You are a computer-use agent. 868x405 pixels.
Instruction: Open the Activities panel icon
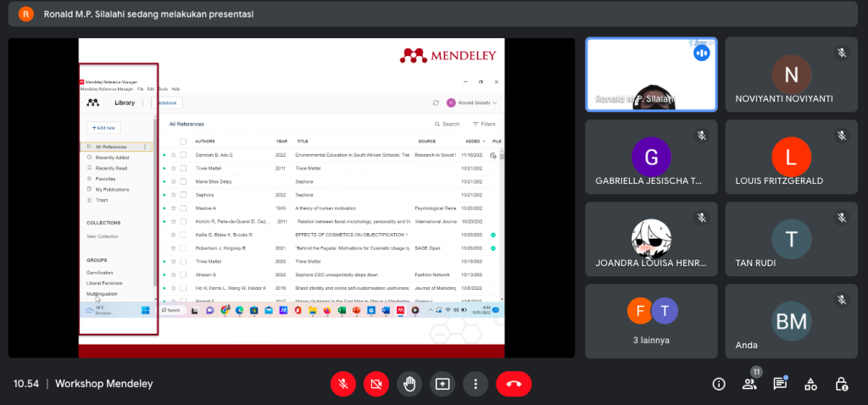[810, 384]
